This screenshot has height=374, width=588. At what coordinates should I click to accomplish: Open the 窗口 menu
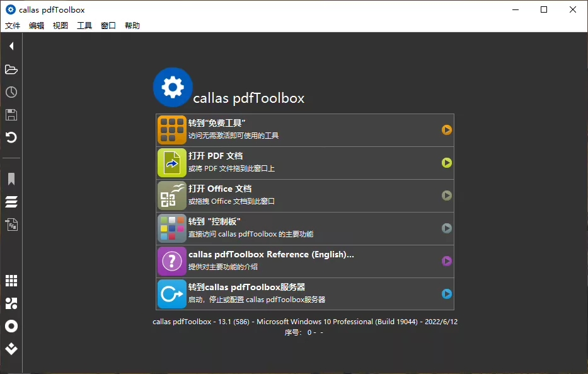(108, 25)
